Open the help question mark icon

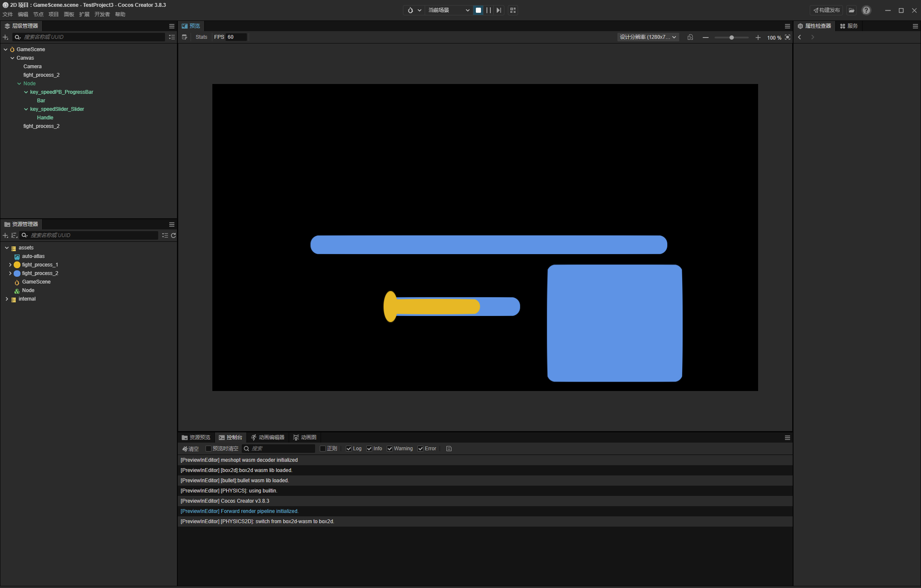[866, 10]
